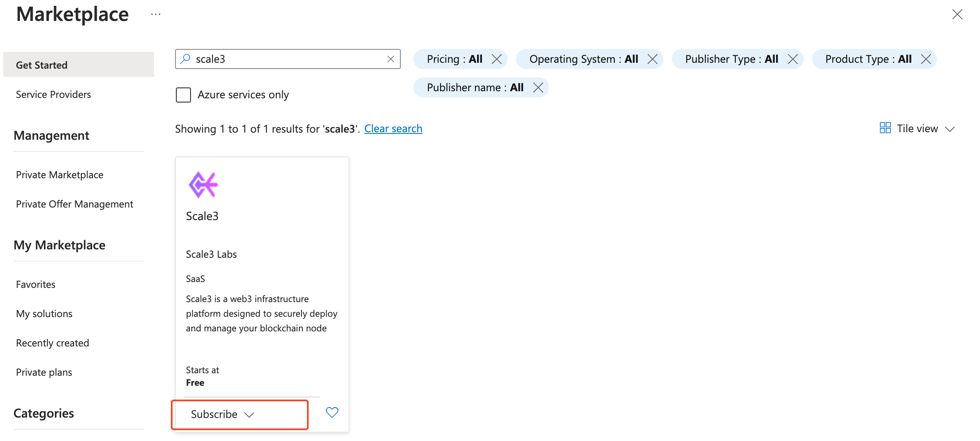Click the search magnifier icon

click(x=186, y=59)
